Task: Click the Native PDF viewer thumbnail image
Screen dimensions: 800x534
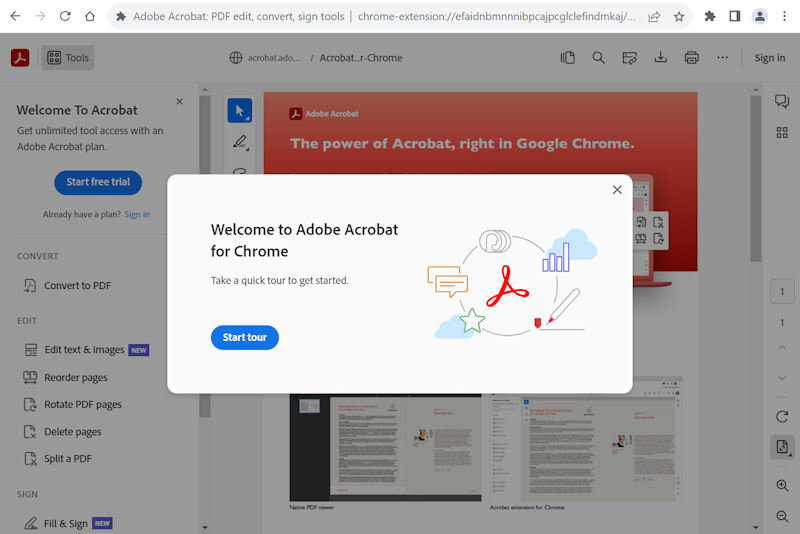Action: pos(385,447)
